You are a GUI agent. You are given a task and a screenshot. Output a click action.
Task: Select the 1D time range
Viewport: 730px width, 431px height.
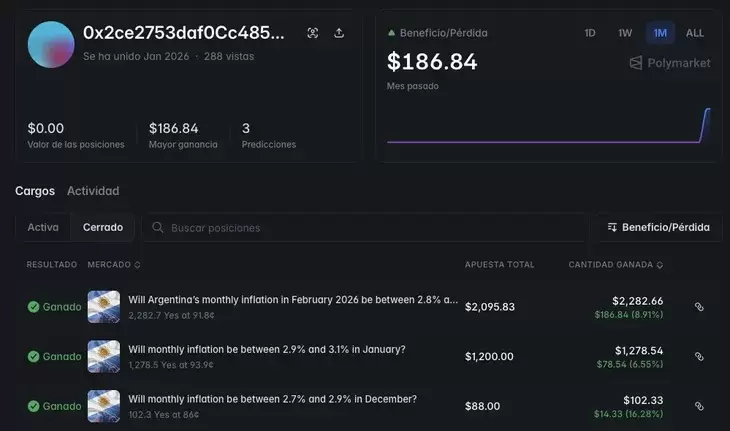[590, 33]
